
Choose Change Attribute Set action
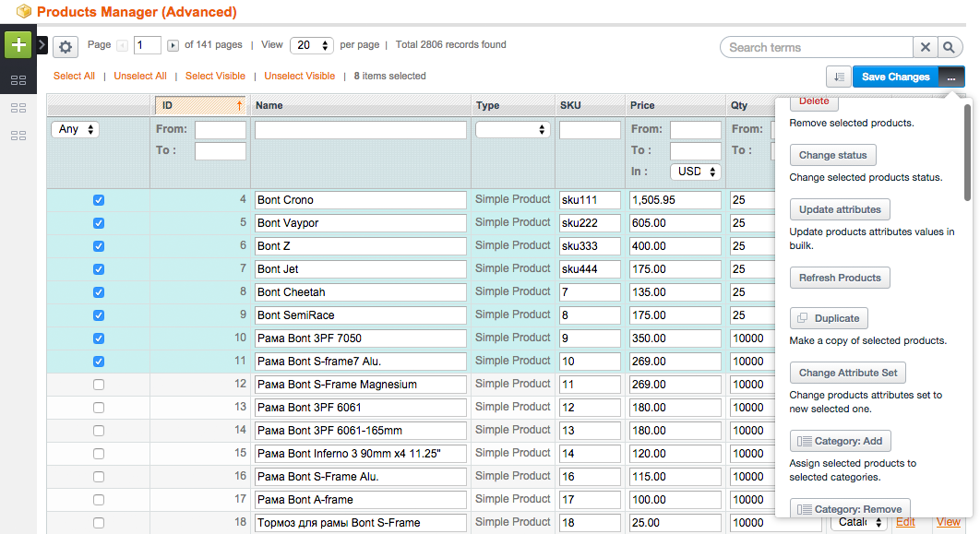tap(847, 373)
